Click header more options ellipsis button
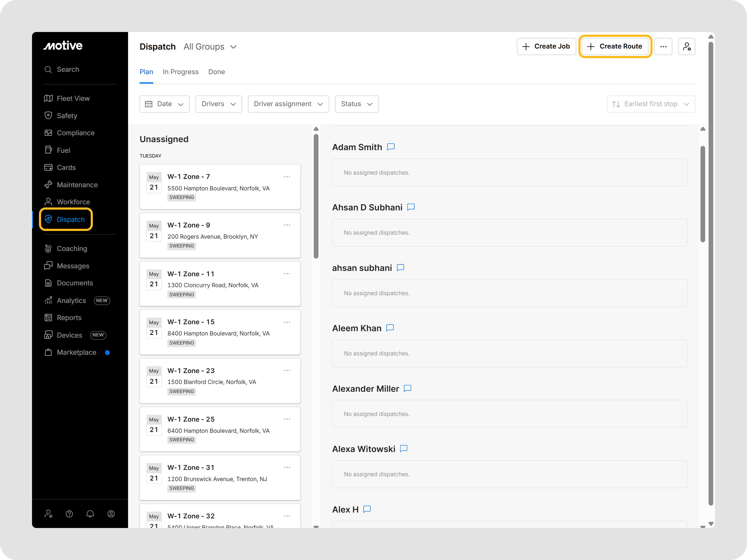 pos(663,47)
